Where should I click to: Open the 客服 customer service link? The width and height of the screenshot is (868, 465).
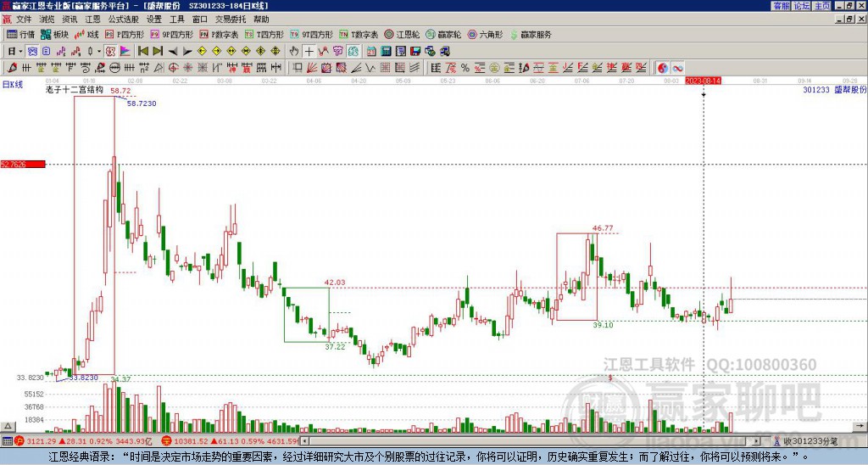click(x=782, y=6)
